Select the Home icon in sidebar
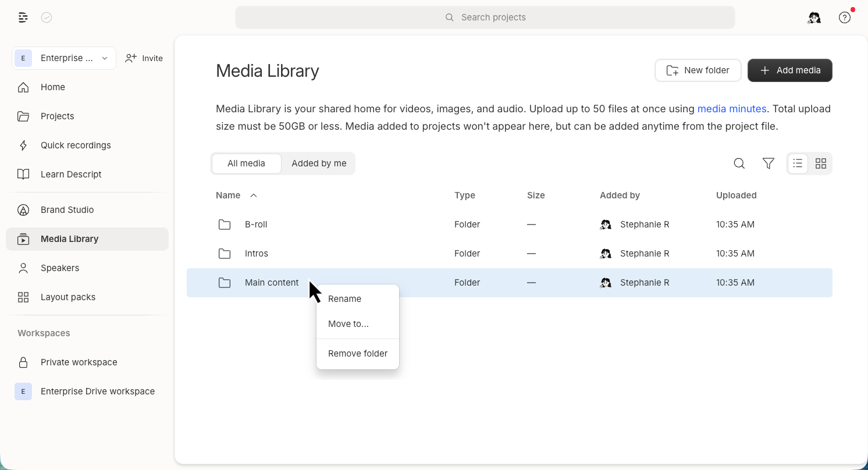This screenshot has width=868, height=470. click(23, 87)
